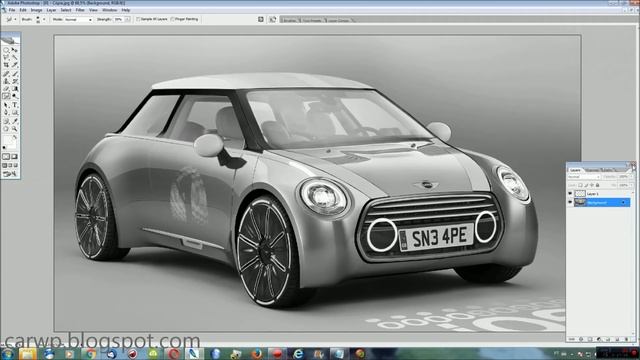
Task: Open the Window menu
Action: [x=109, y=10]
